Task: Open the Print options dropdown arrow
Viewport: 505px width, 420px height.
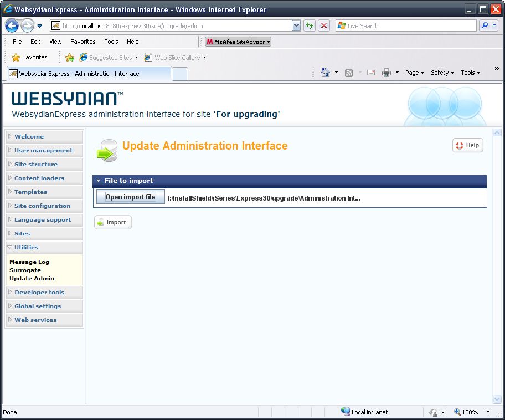Action: [397, 73]
